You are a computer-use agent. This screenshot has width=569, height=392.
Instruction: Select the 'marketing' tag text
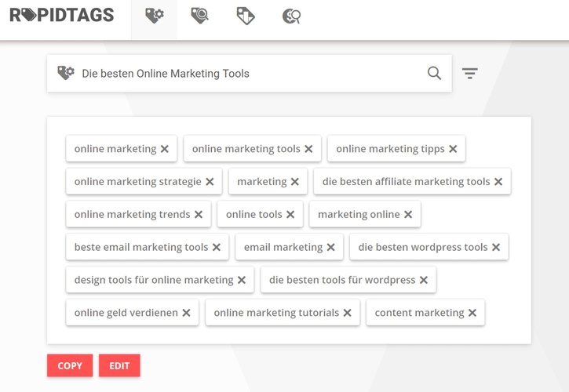[x=262, y=182]
